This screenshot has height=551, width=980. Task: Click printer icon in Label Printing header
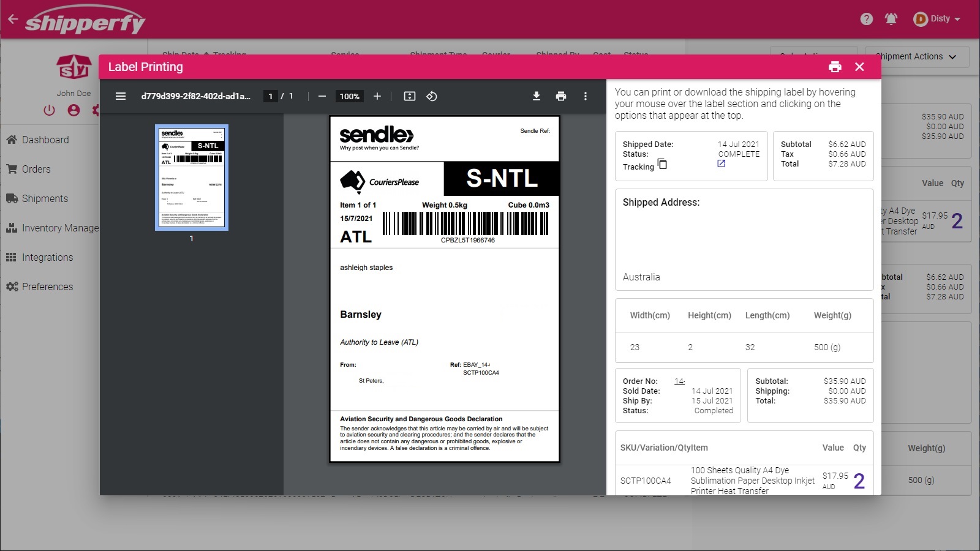[835, 67]
